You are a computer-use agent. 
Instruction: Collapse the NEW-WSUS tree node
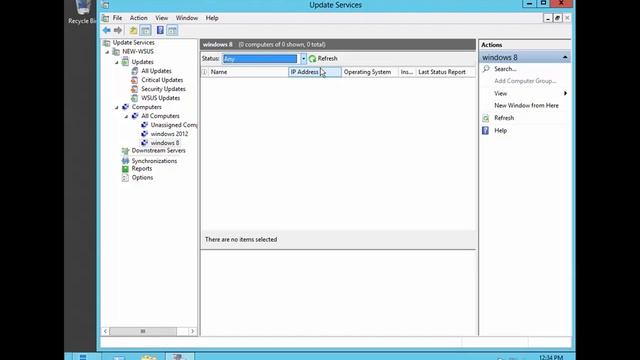[107, 52]
